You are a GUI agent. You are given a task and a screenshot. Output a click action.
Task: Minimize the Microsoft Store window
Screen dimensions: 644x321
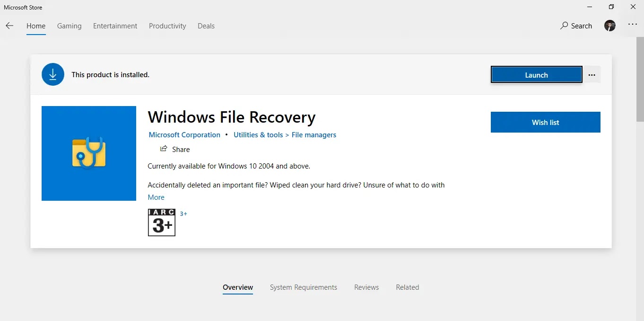click(x=590, y=7)
